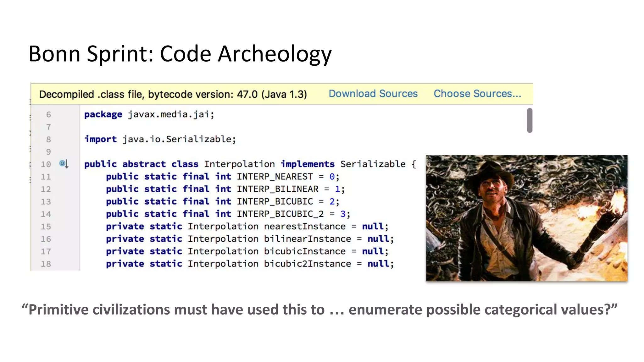Click line number 18 in the gutter

click(x=46, y=264)
